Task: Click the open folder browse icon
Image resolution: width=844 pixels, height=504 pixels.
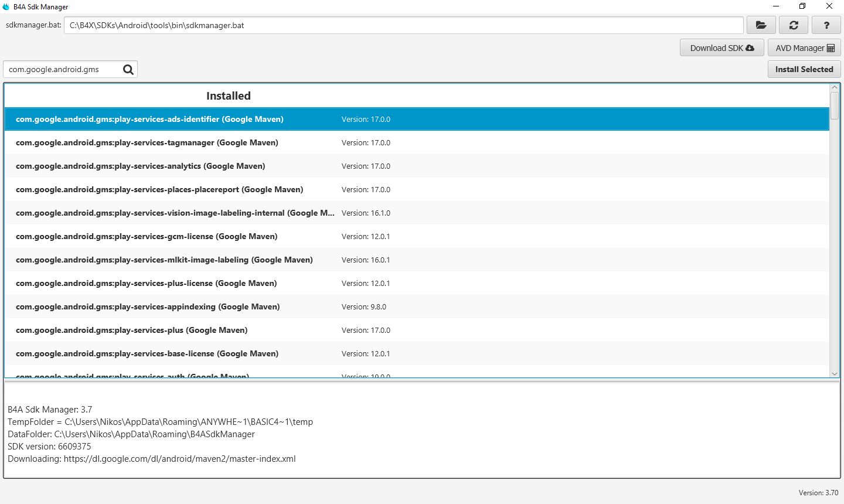Action: point(761,25)
